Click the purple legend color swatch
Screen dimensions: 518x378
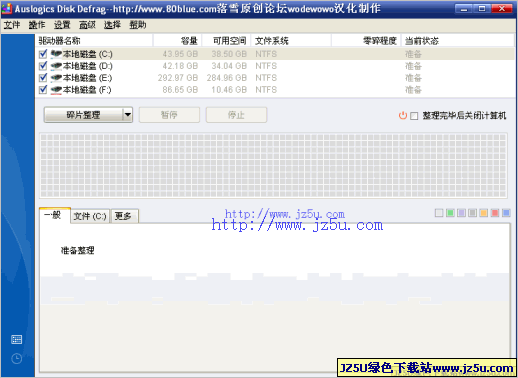tap(461, 213)
